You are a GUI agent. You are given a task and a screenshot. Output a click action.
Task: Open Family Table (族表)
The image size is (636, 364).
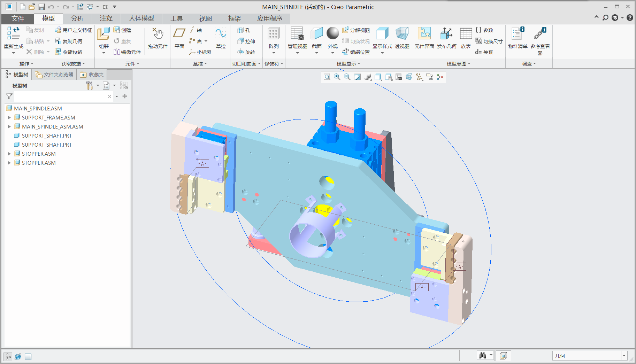466,33
